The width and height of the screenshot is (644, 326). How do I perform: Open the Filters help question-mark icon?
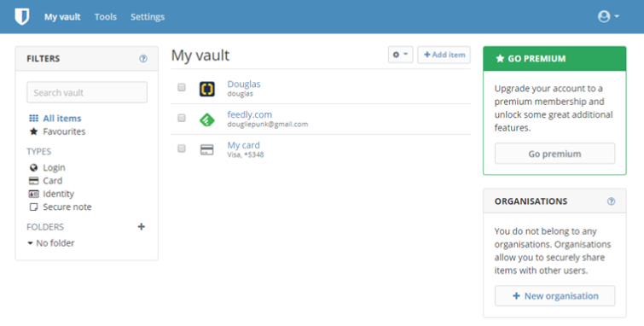143,58
